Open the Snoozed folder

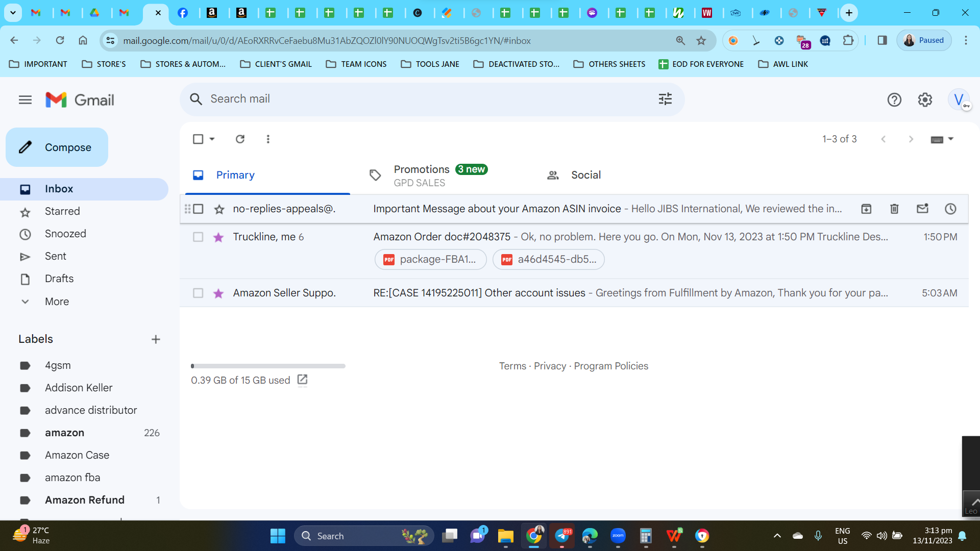click(x=65, y=234)
